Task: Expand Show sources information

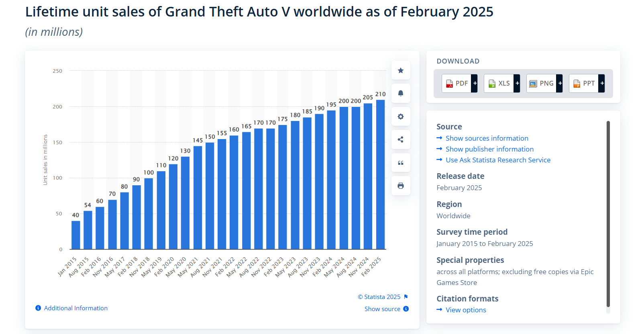Action: (487, 138)
